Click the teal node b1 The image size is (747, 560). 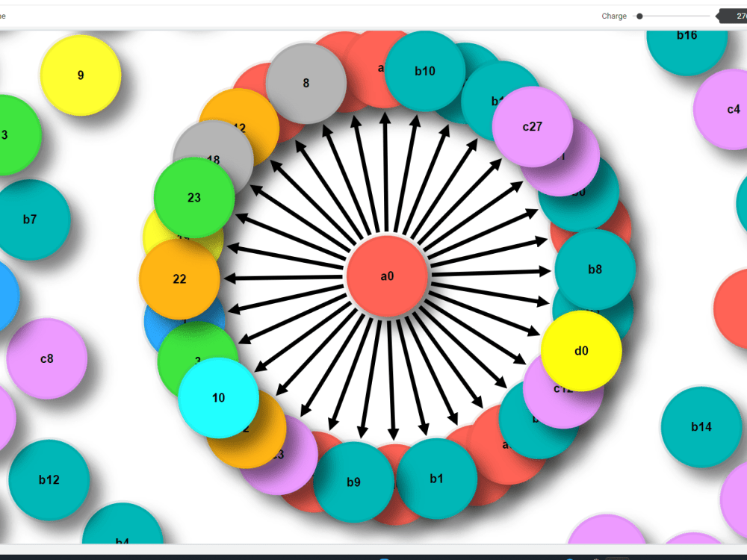tap(436, 478)
